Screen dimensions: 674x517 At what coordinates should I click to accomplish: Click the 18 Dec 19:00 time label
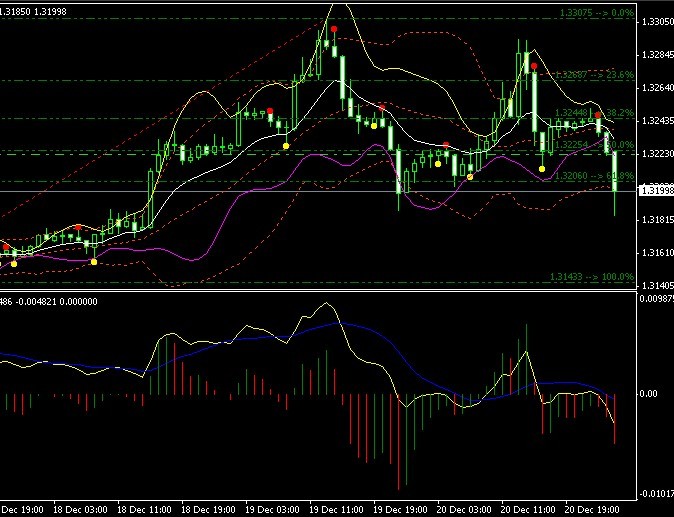[208, 510]
